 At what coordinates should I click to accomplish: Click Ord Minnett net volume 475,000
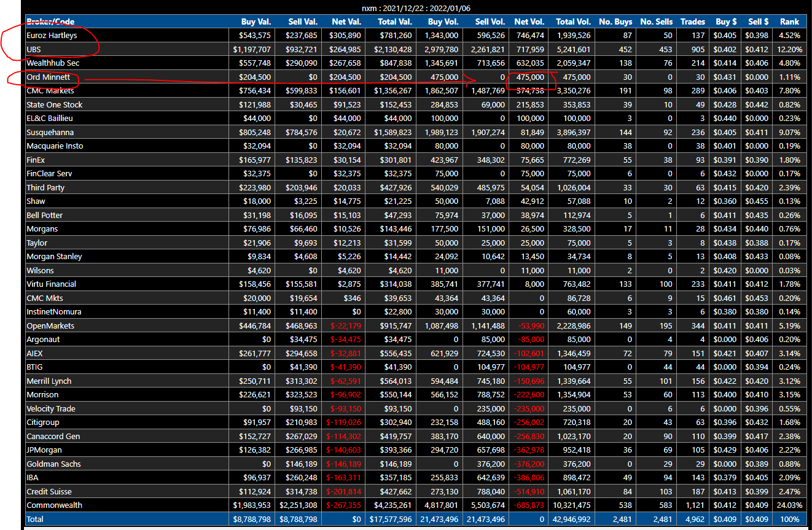point(530,77)
